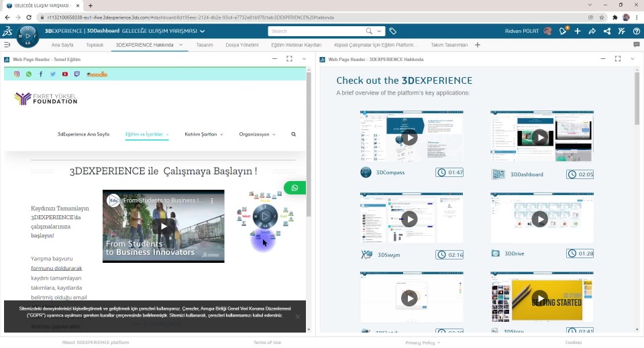Screen dimensions: 644x348
Task: Open the WhatsApp icon in teal bar
Action: click(x=29, y=74)
